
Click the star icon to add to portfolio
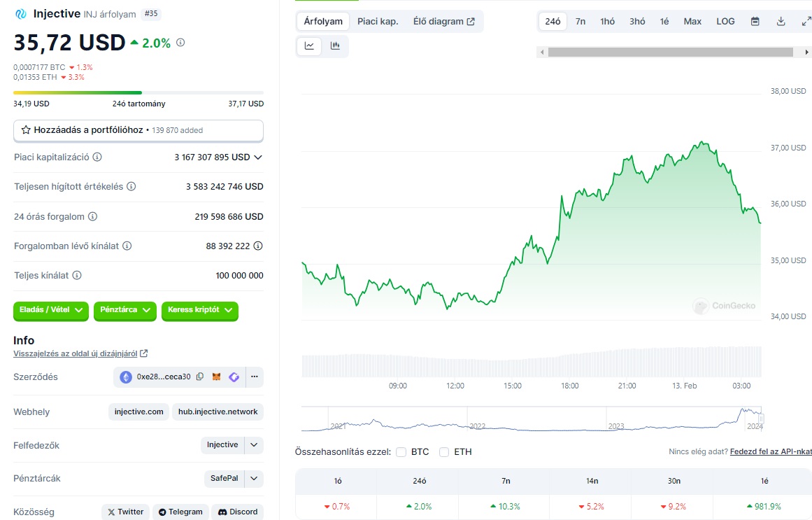tap(26, 130)
